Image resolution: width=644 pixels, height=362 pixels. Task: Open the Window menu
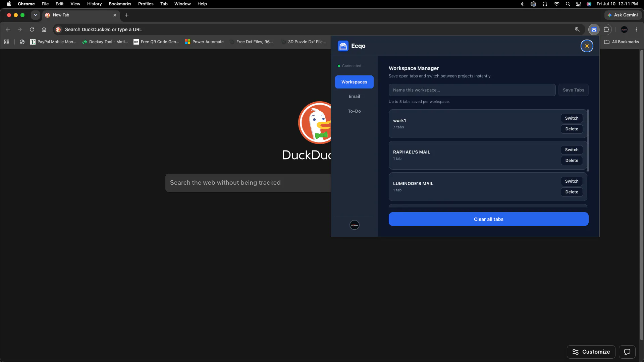click(182, 4)
